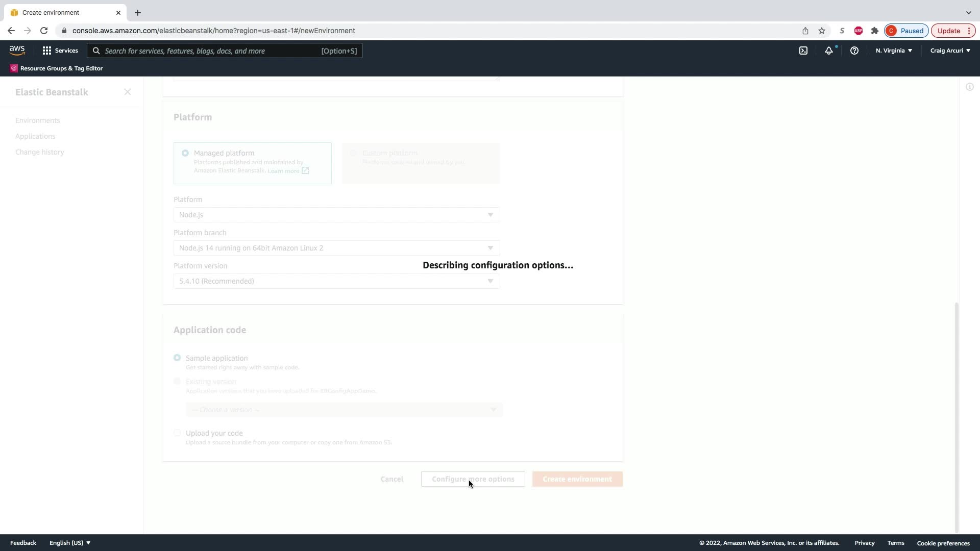Bookmark this page with the star icon
This screenshot has width=980, height=551.
point(822,31)
